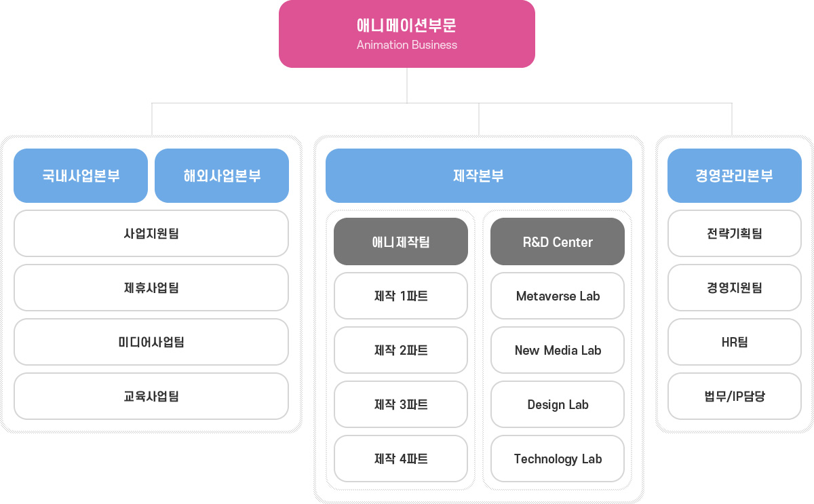Click the Technology Lab box
The image size is (814, 504).
point(558,459)
